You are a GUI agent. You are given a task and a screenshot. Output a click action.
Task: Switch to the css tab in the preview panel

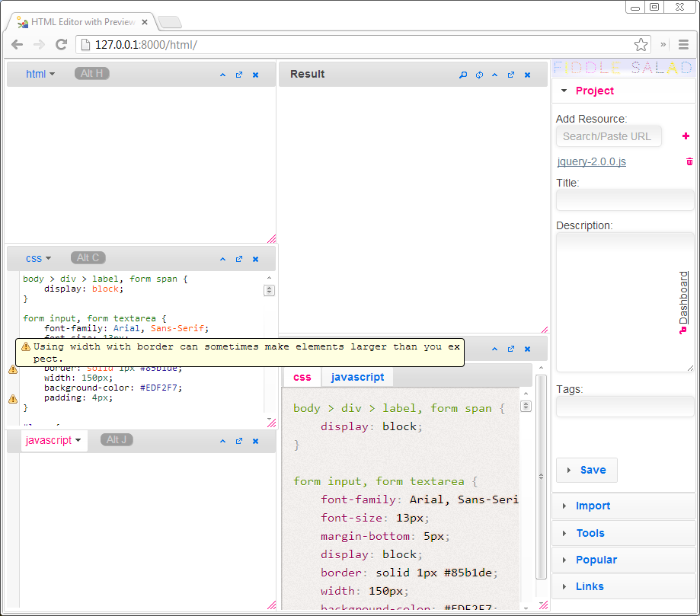click(x=302, y=378)
